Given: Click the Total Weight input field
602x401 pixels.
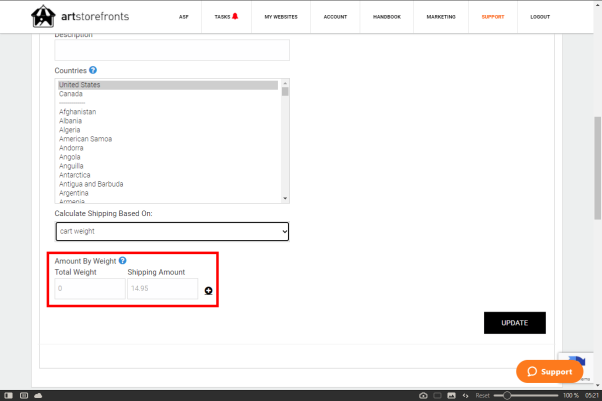Looking at the screenshot, I should tap(90, 288).
